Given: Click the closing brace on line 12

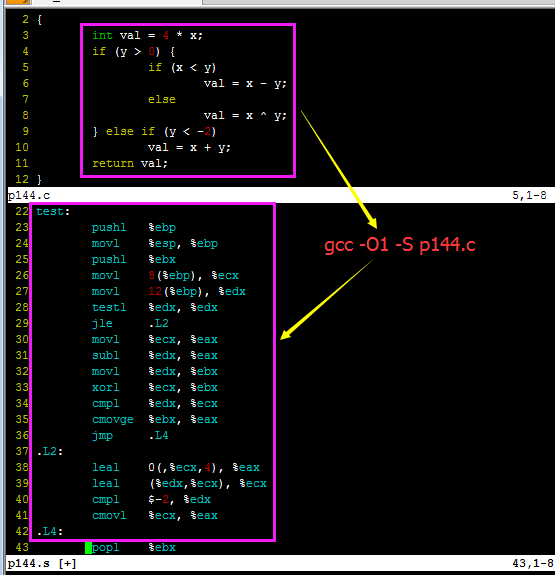Looking at the screenshot, I should [39, 179].
